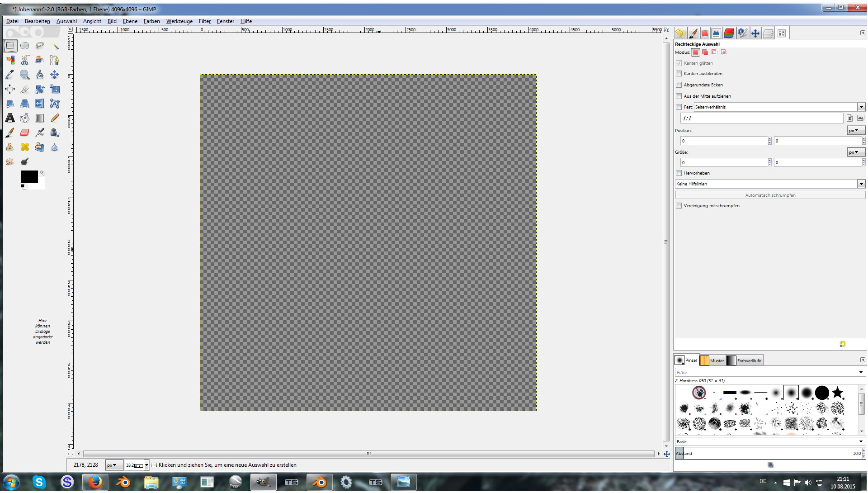Expand the Seitenverhältnis dropdown
Viewport: 868px width, 493px height.
coord(861,107)
